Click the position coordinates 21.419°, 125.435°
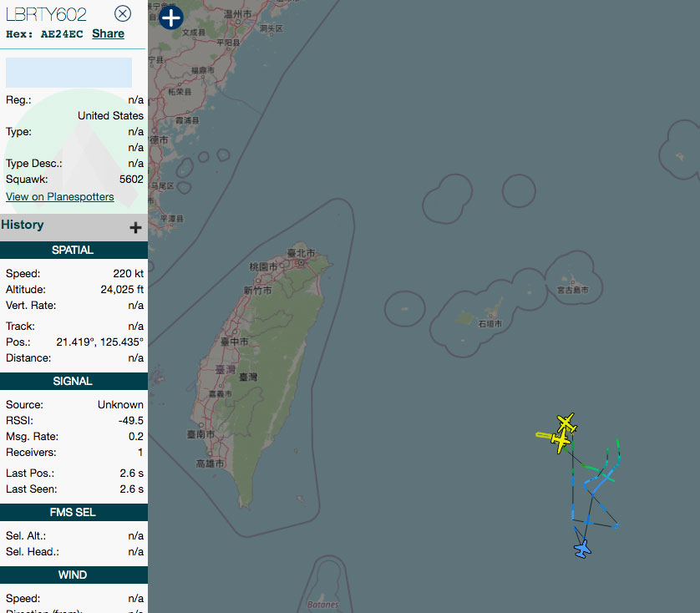Image resolution: width=700 pixels, height=613 pixels. [x=99, y=342]
